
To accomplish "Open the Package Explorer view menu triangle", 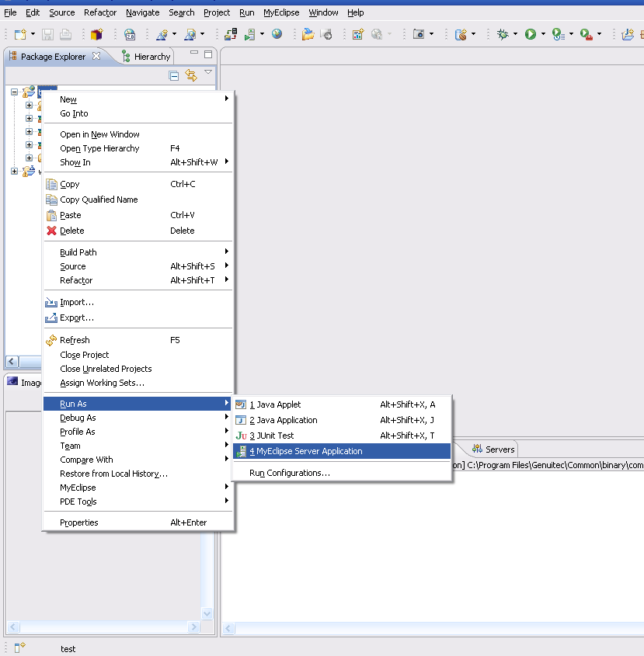I will coord(208,72).
